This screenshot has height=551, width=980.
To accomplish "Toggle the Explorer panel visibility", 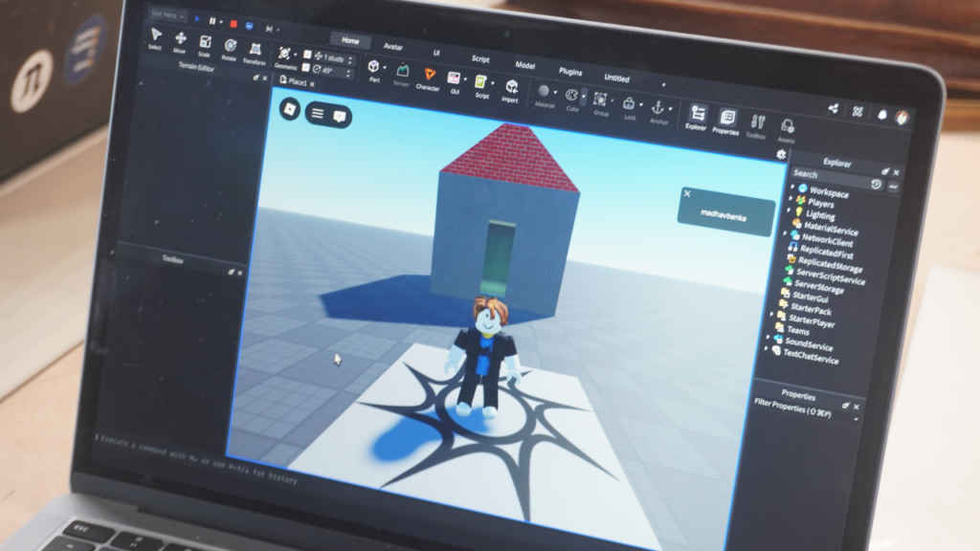I will (x=698, y=115).
